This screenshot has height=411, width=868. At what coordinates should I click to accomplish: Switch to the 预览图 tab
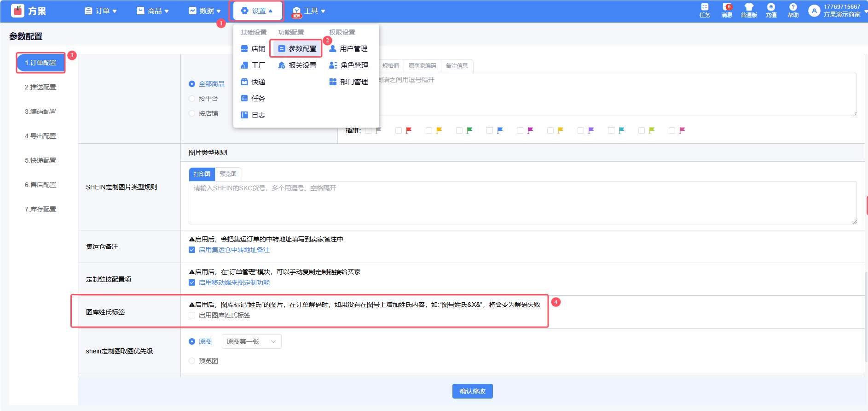pos(228,174)
